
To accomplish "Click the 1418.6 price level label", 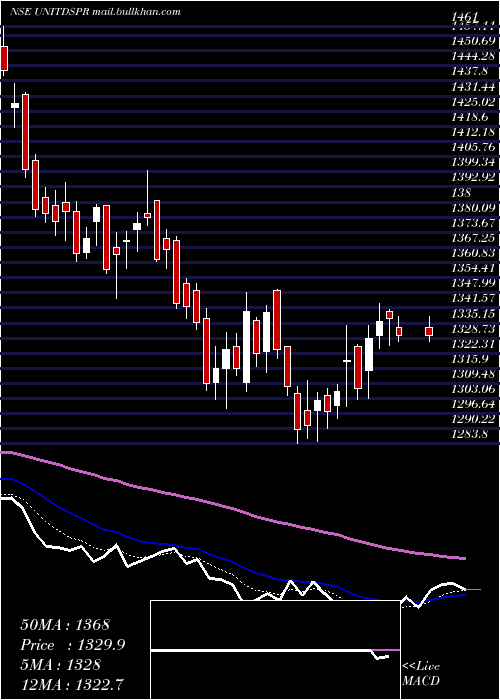I will coord(470,117).
